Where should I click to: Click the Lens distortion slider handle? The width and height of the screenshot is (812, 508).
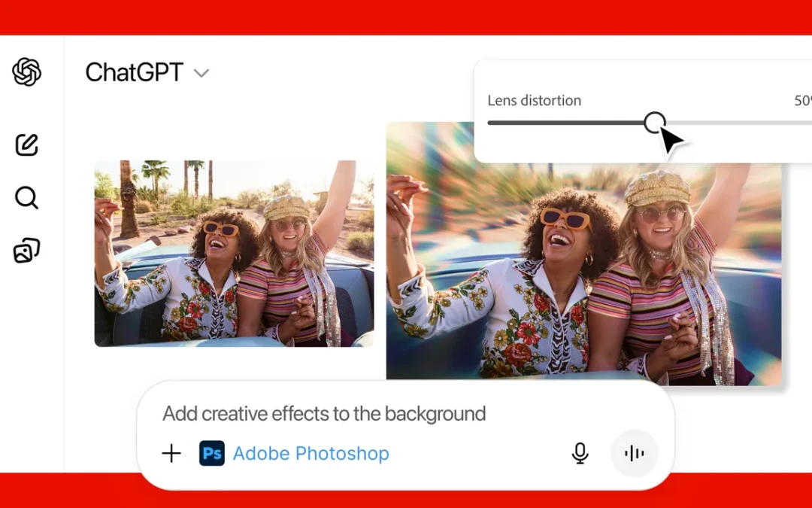pyautogui.click(x=655, y=123)
